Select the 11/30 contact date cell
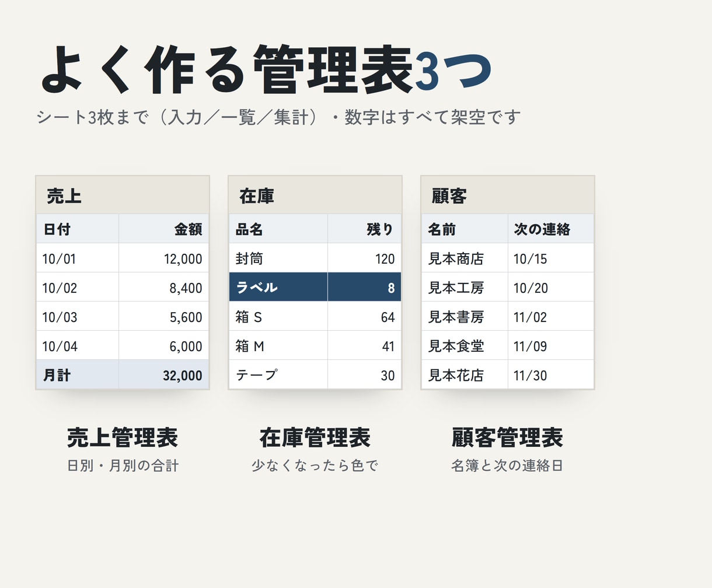 [551, 374]
